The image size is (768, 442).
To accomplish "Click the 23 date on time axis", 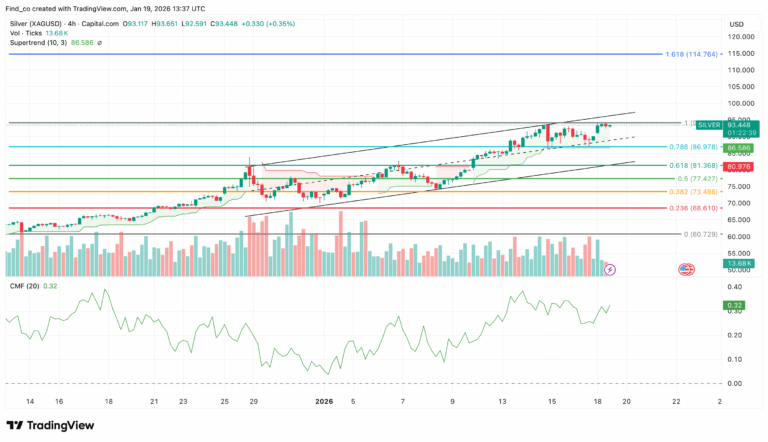I will (x=183, y=401).
